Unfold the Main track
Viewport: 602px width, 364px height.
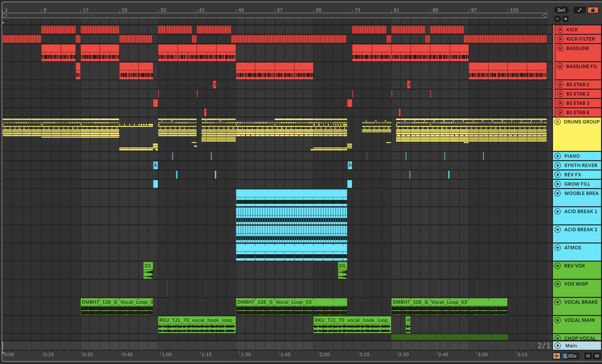[558, 346]
